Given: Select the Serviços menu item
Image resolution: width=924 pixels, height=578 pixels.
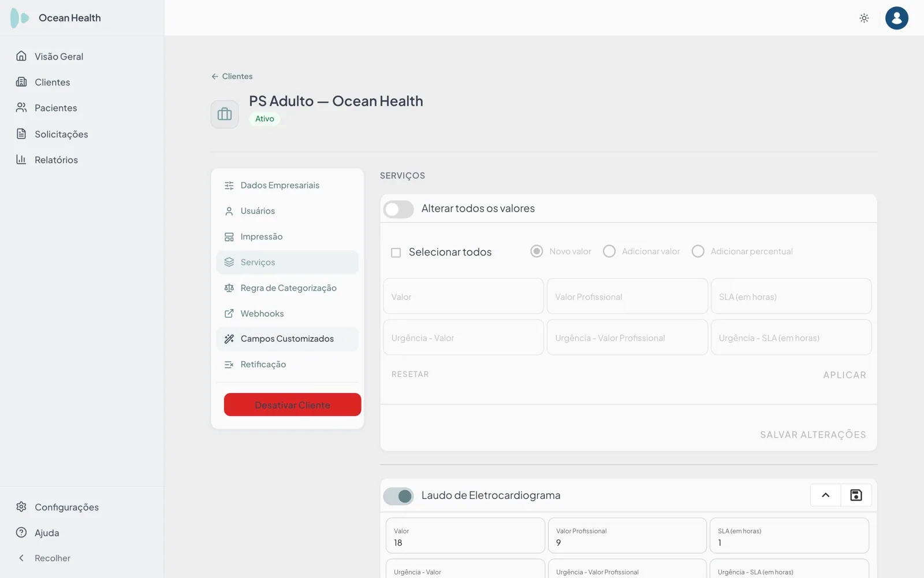Looking at the screenshot, I should [x=288, y=262].
